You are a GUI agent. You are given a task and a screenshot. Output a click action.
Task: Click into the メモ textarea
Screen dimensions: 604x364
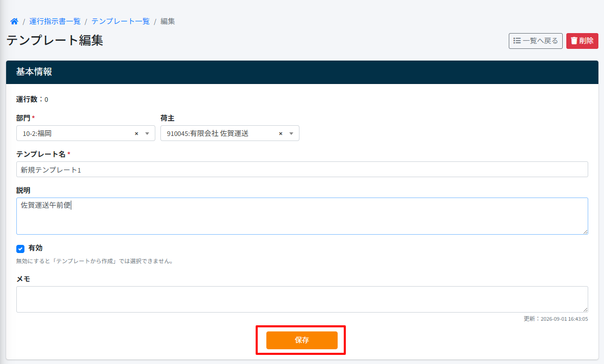[x=302, y=299]
